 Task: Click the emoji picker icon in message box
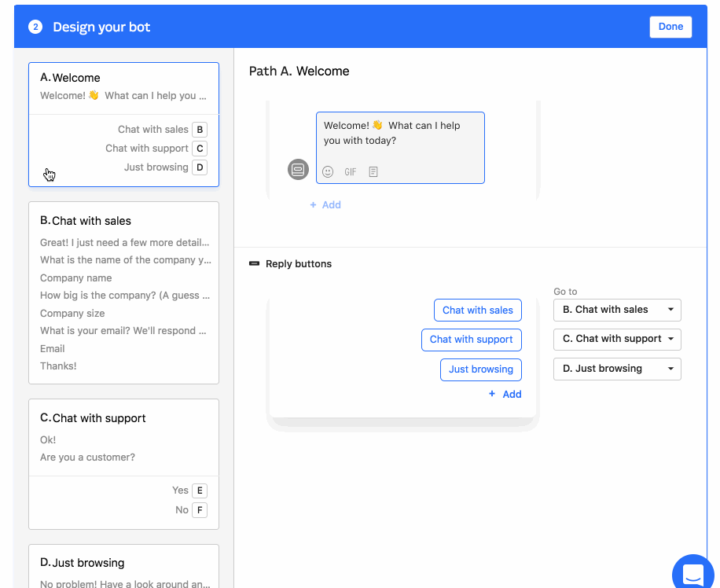[328, 171]
